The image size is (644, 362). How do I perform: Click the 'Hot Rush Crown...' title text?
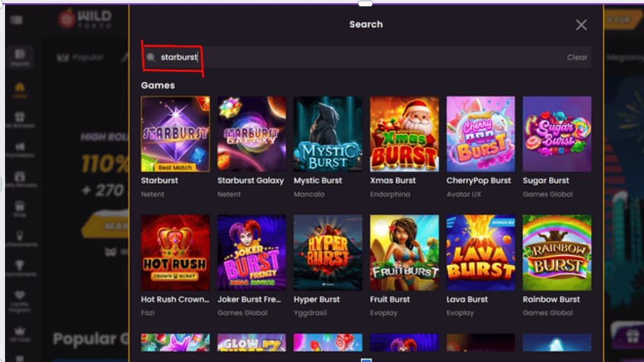[x=175, y=300]
